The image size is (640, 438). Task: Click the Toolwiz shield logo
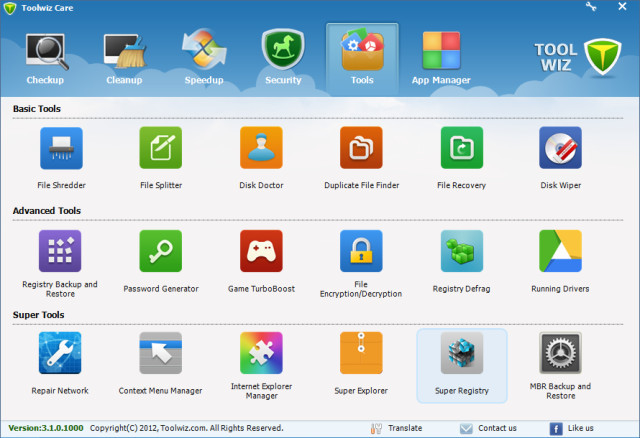point(602,57)
